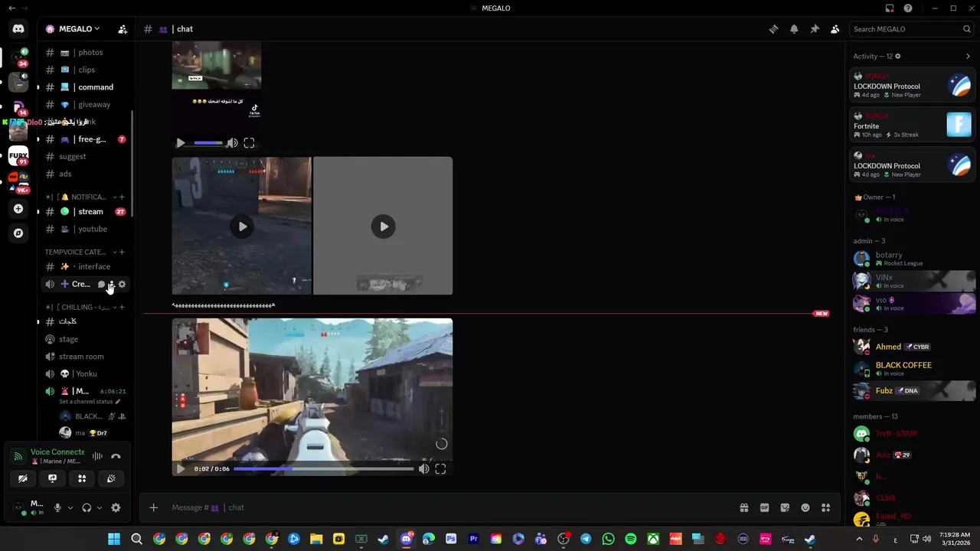Open the suggest channel
The width and height of the screenshot is (980, 551).
pyautogui.click(x=84, y=157)
